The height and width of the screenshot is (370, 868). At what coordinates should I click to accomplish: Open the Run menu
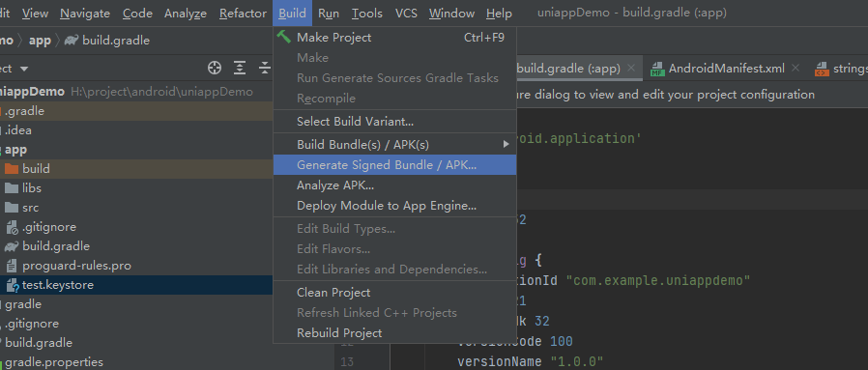point(329,14)
